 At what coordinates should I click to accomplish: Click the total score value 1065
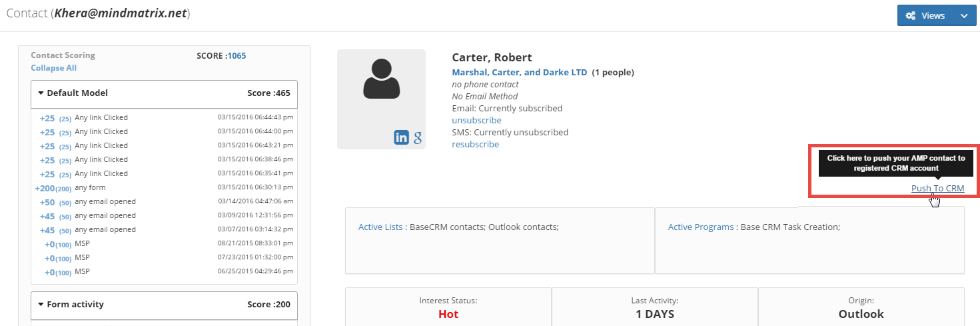pyautogui.click(x=237, y=55)
